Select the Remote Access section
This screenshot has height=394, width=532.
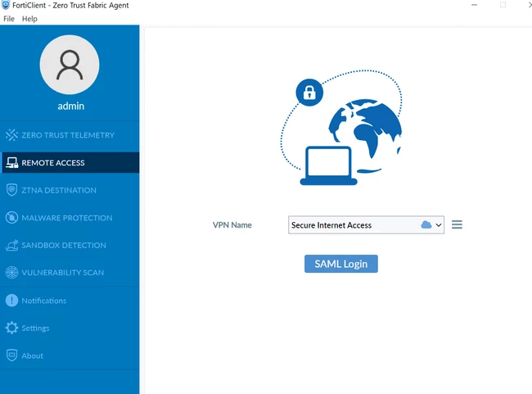[x=70, y=163]
